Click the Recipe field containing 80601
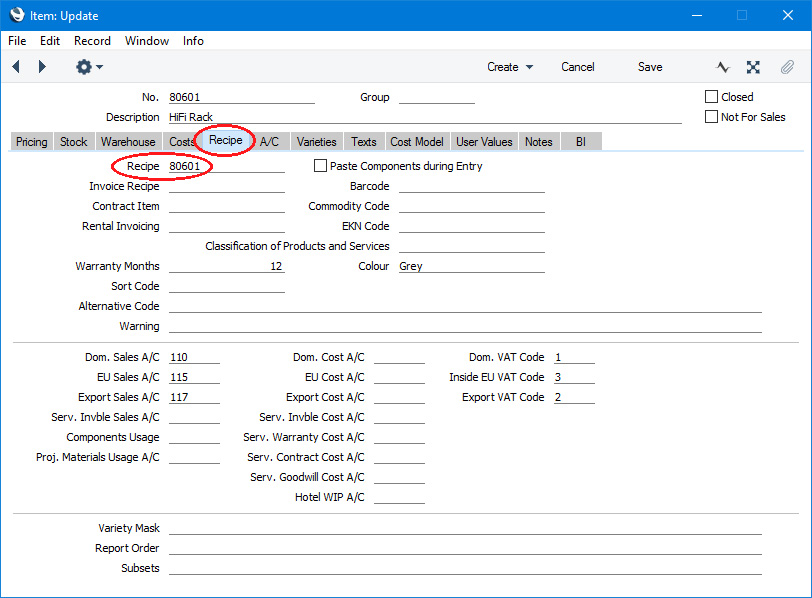Screen dimensions: 812x598 (x=227, y=166)
